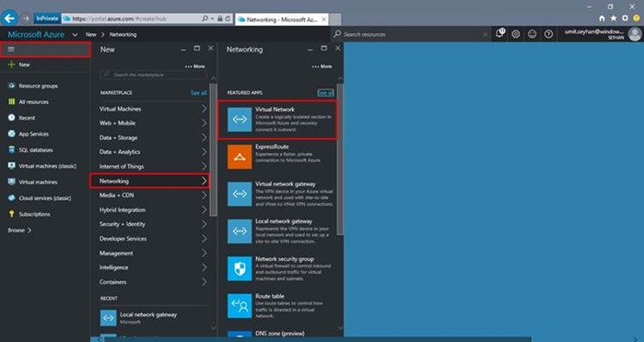
Task: Open More options in Networking blade
Action: [322, 66]
